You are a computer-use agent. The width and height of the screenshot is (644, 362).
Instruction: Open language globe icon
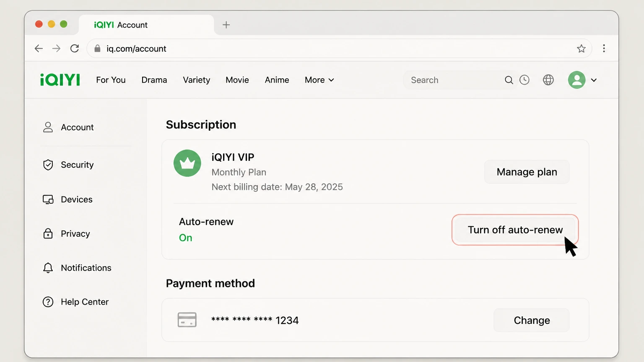pyautogui.click(x=548, y=80)
